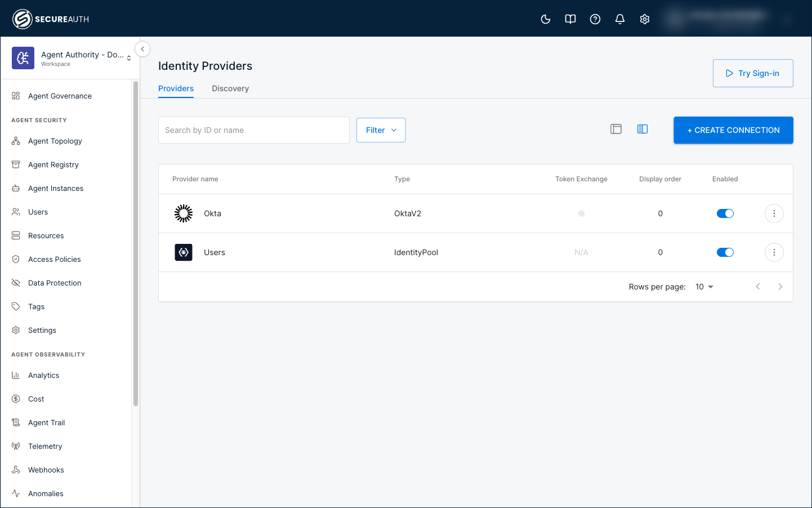
Task: Toggle Enabled switch for Users provider
Action: pyautogui.click(x=725, y=252)
